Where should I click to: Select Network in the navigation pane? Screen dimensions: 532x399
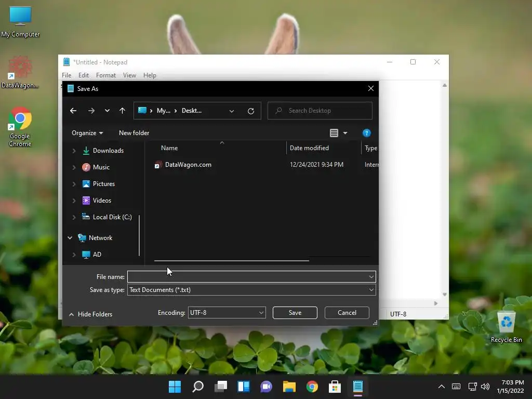pos(100,238)
